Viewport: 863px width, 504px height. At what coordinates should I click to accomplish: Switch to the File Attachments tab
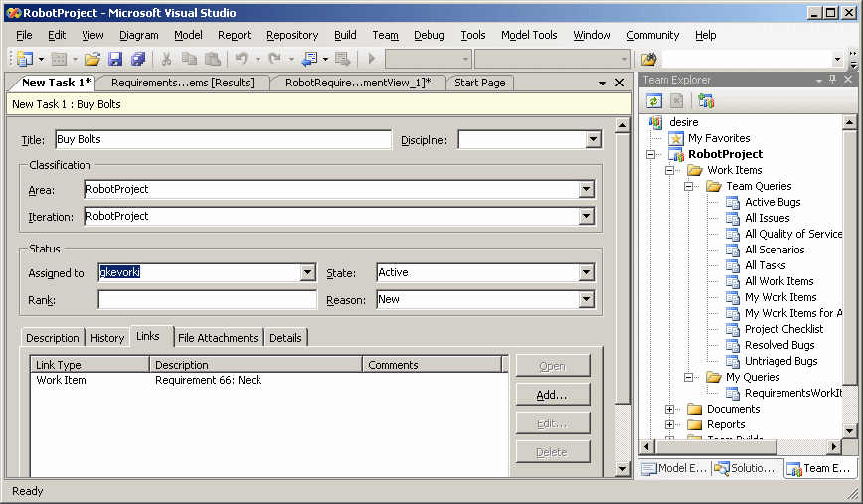pyautogui.click(x=217, y=338)
